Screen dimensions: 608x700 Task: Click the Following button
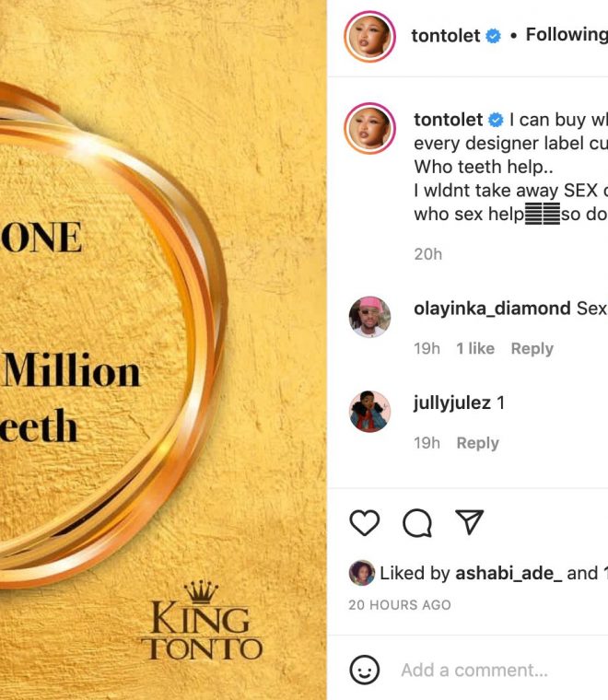click(x=565, y=35)
